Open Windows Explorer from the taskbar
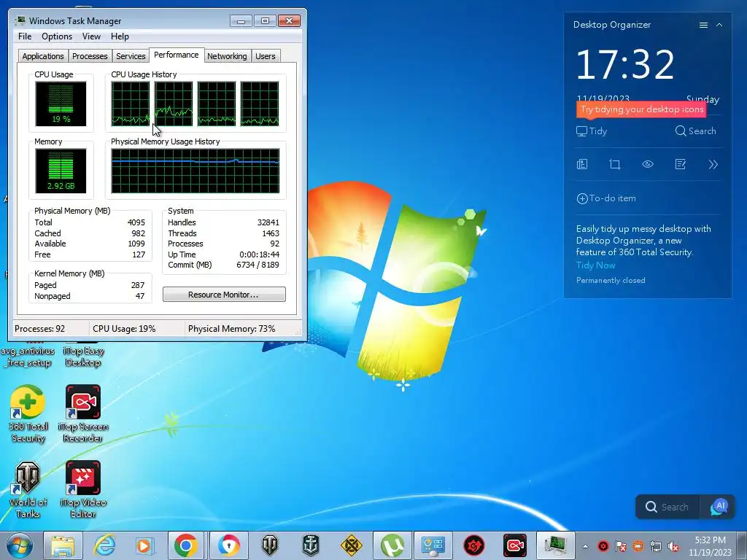 [63, 545]
